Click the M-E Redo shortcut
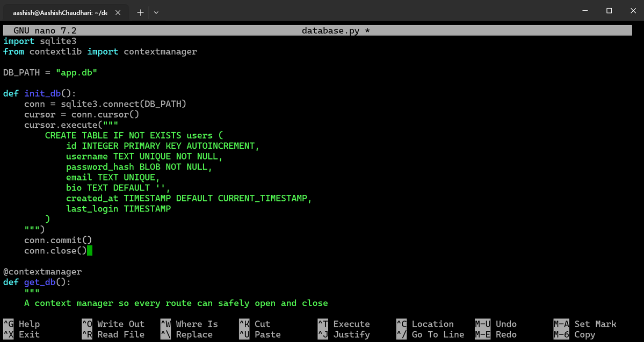The image size is (644, 342). click(496, 334)
